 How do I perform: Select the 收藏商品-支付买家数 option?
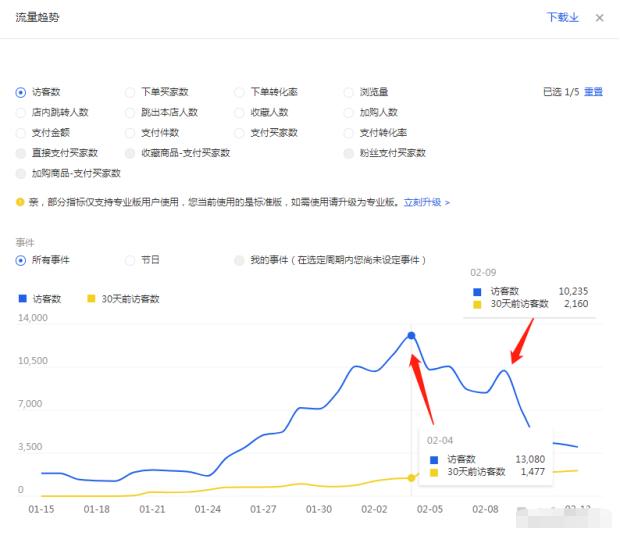tap(130, 153)
